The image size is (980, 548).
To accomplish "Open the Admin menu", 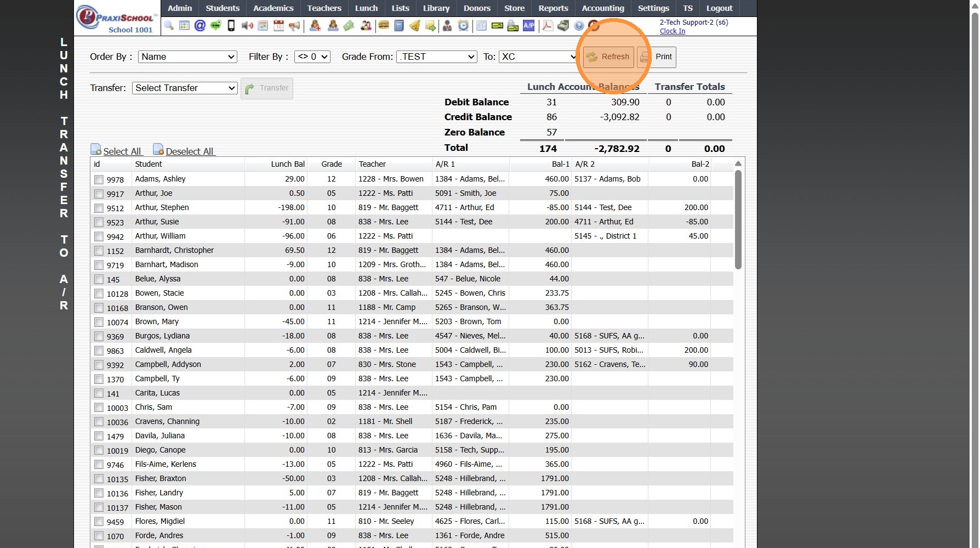I will [180, 8].
